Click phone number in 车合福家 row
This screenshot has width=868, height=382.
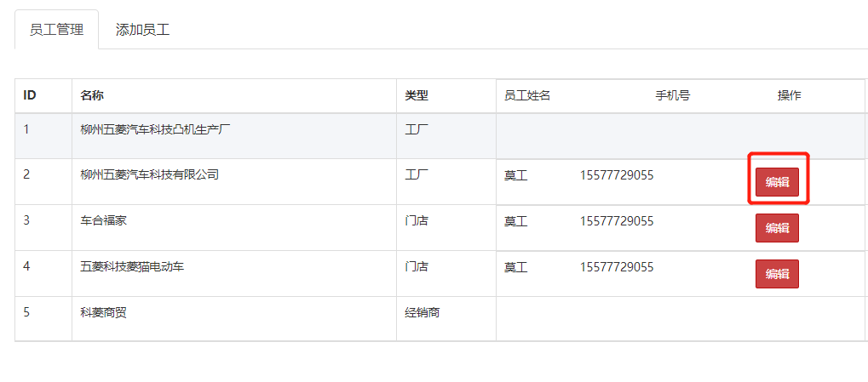pyautogui.click(x=617, y=221)
